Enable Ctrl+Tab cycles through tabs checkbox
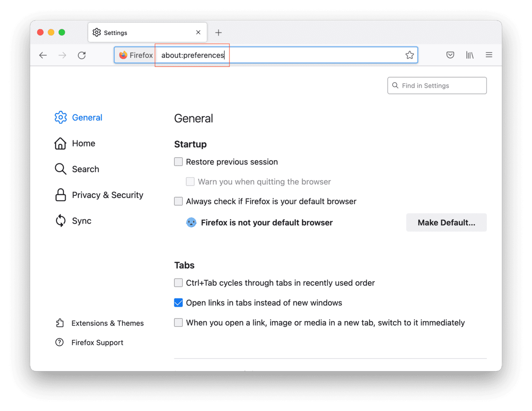The image size is (532, 411). pyautogui.click(x=178, y=283)
